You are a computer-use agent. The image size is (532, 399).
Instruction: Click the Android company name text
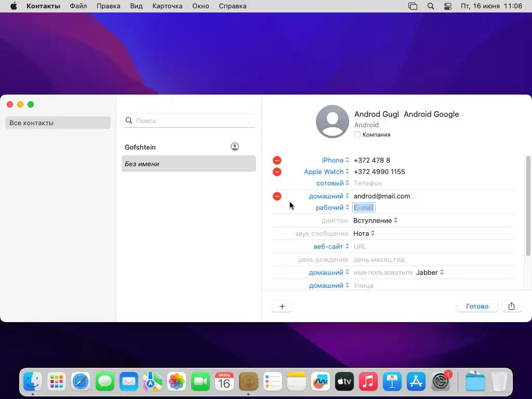click(x=366, y=125)
